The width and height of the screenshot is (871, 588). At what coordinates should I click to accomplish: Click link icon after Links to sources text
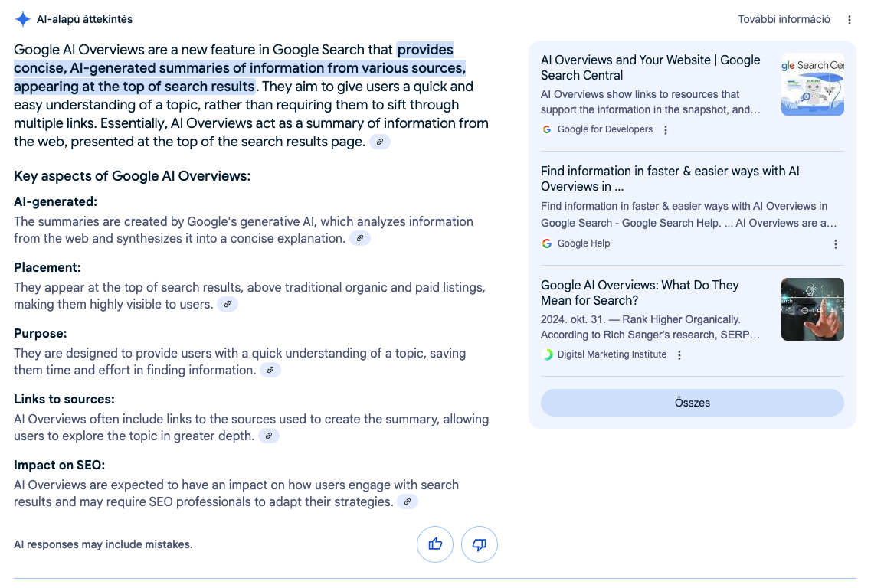(269, 436)
